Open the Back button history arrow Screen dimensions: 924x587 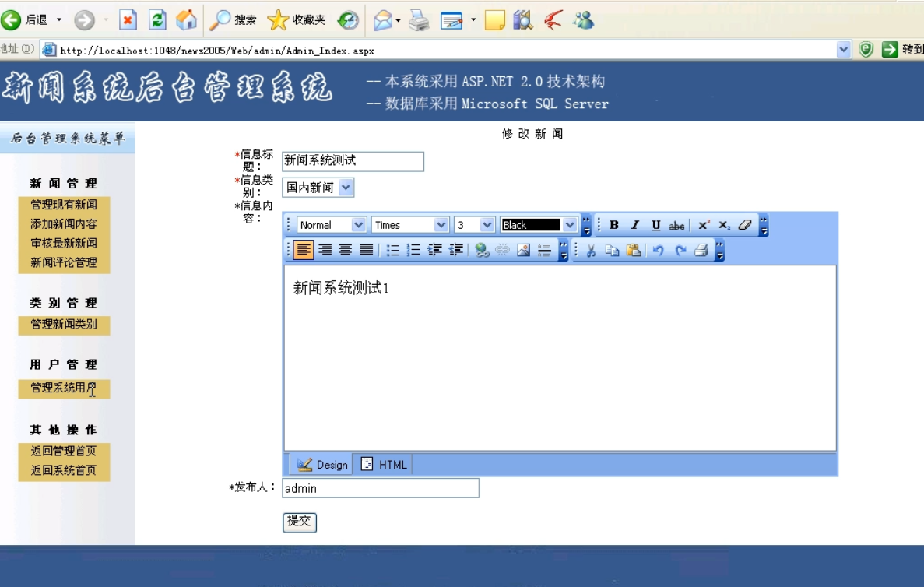[59, 20]
